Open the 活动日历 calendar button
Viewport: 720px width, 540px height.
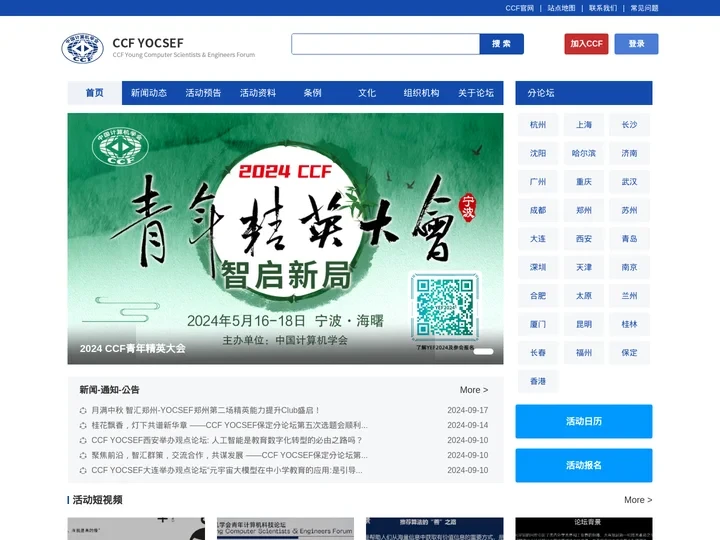584,421
